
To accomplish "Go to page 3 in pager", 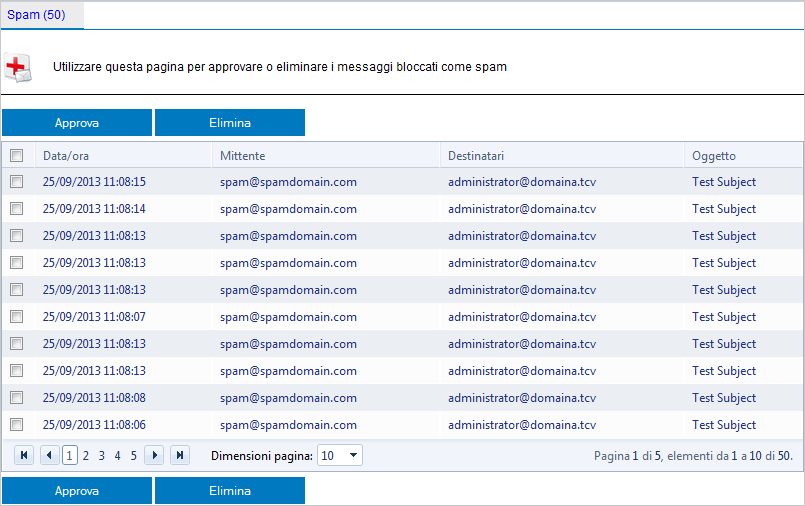I will click(102, 456).
